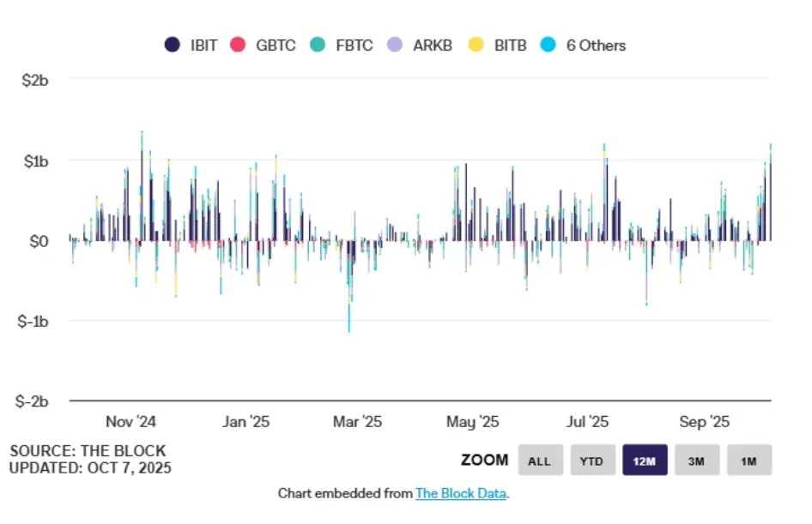Select the YTD zoom range
This screenshot has width=812, height=524.
[592, 461]
